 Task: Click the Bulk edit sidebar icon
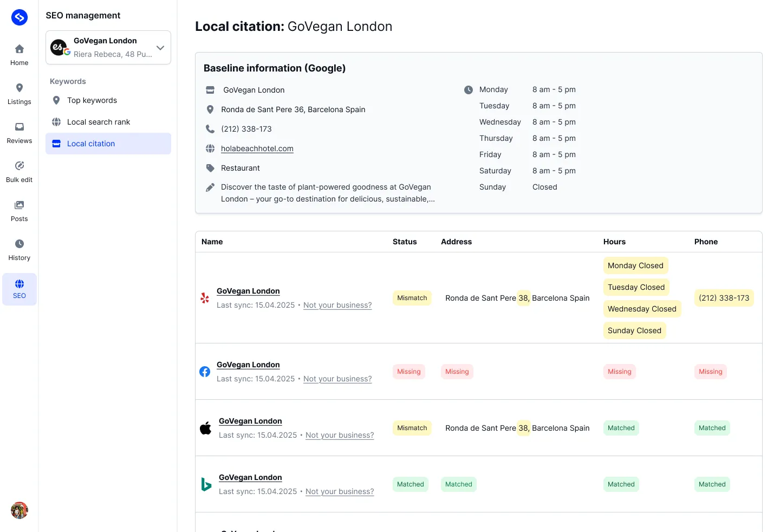pos(19,171)
